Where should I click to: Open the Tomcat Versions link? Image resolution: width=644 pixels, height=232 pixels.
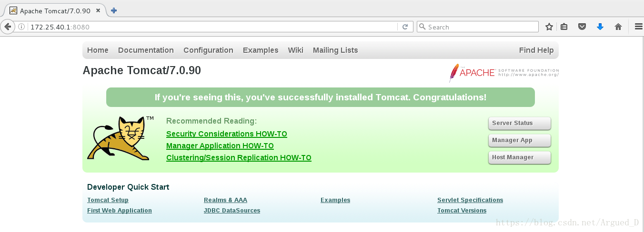tap(462, 211)
